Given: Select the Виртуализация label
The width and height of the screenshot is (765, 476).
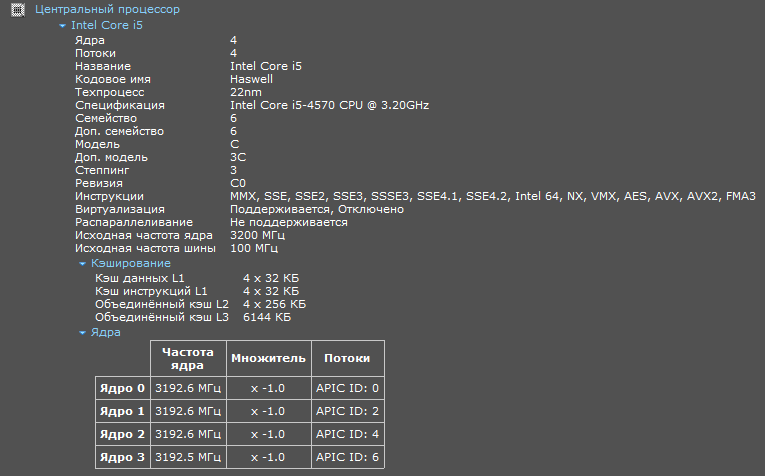Looking at the screenshot, I should pyautogui.click(x=120, y=209).
